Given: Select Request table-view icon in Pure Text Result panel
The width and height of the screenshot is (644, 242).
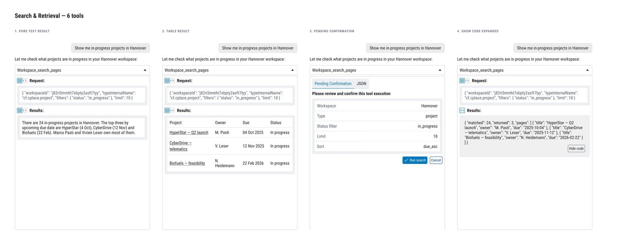Looking at the screenshot, I should [x=19, y=81].
